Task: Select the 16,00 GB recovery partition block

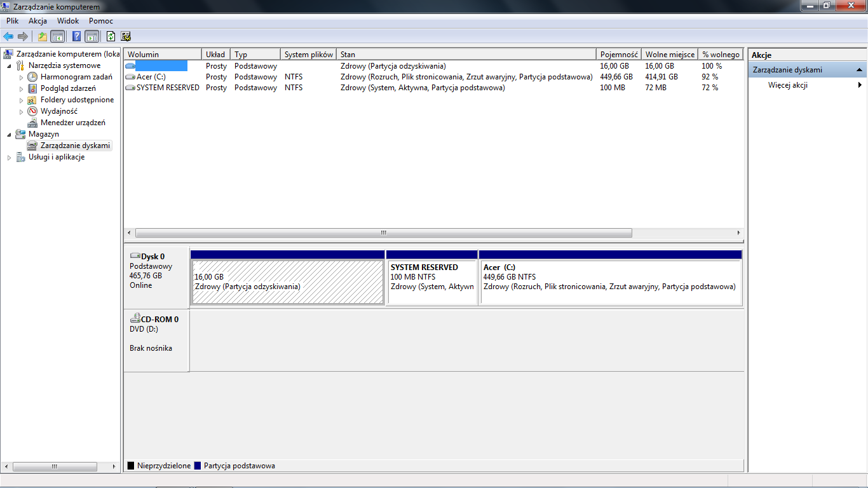Action: (x=288, y=282)
